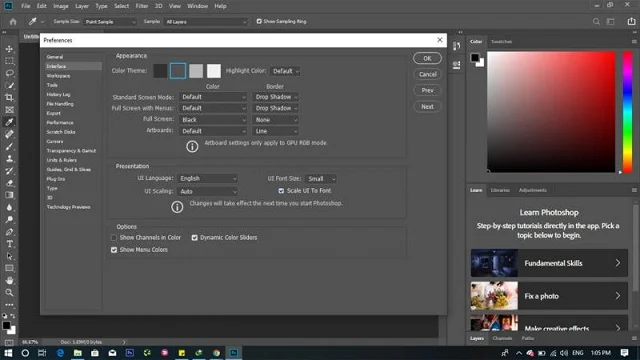The image size is (640, 360).
Task: Click the Home icon in options bar
Action: point(13,22)
